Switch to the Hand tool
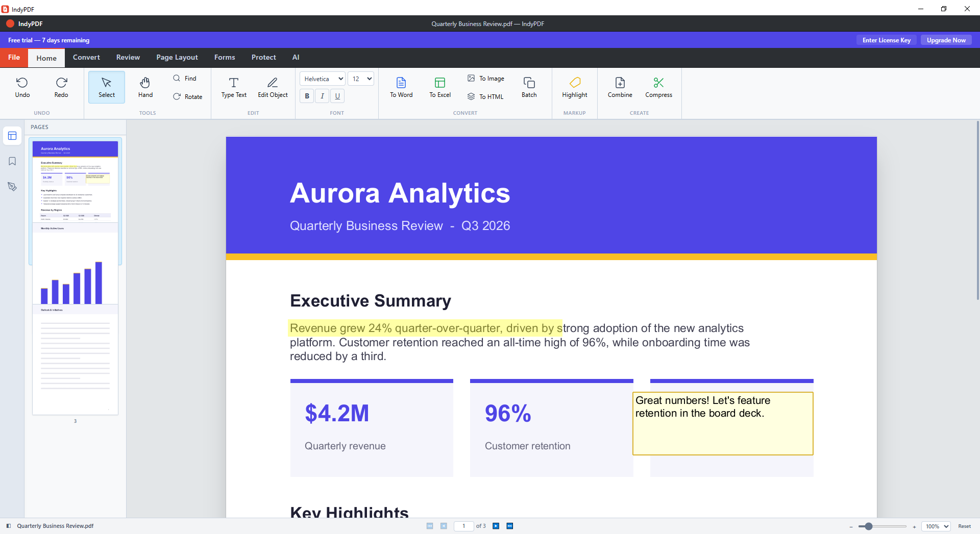 [145, 87]
